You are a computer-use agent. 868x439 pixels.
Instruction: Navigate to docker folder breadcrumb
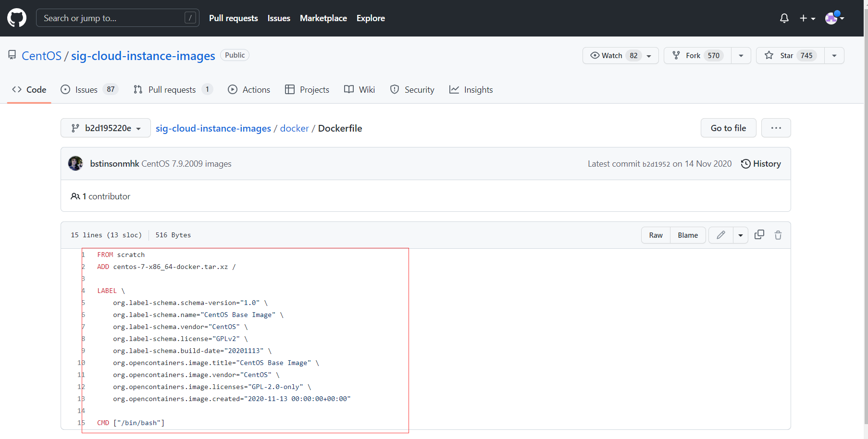tap(295, 128)
